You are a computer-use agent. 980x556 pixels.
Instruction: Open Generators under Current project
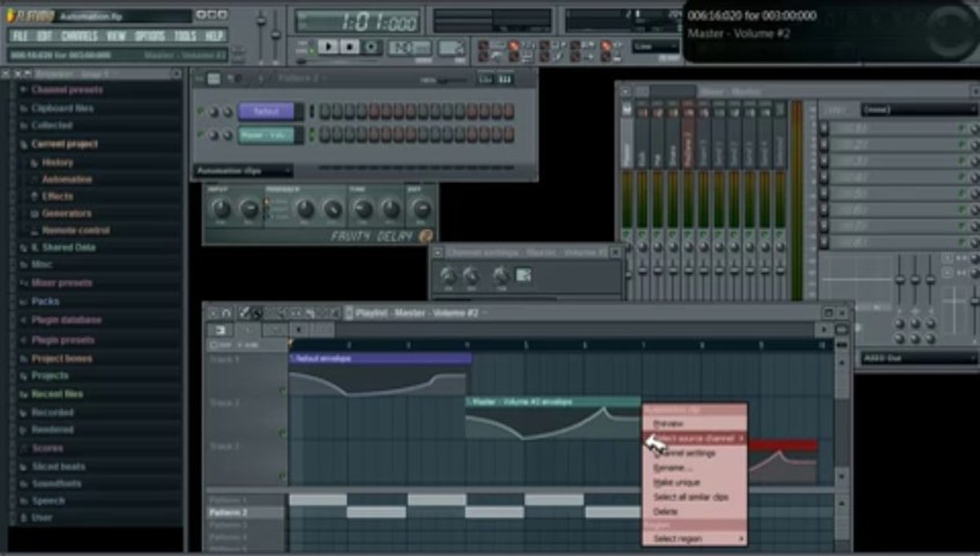pyautogui.click(x=66, y=213)
